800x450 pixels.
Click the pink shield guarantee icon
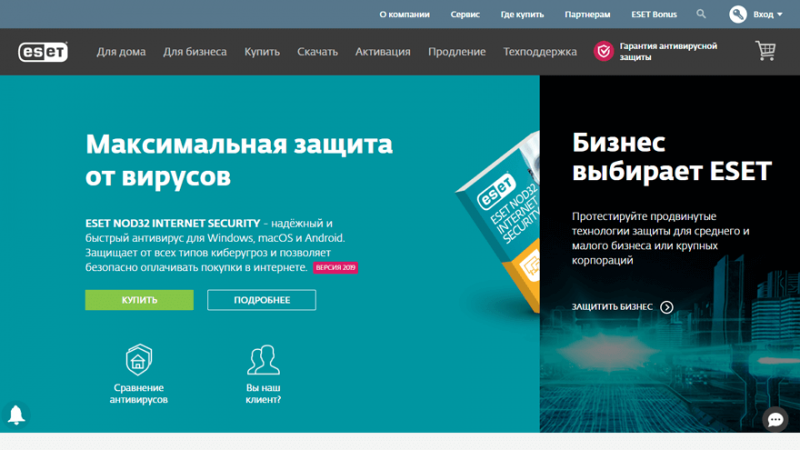coord(604,51)
